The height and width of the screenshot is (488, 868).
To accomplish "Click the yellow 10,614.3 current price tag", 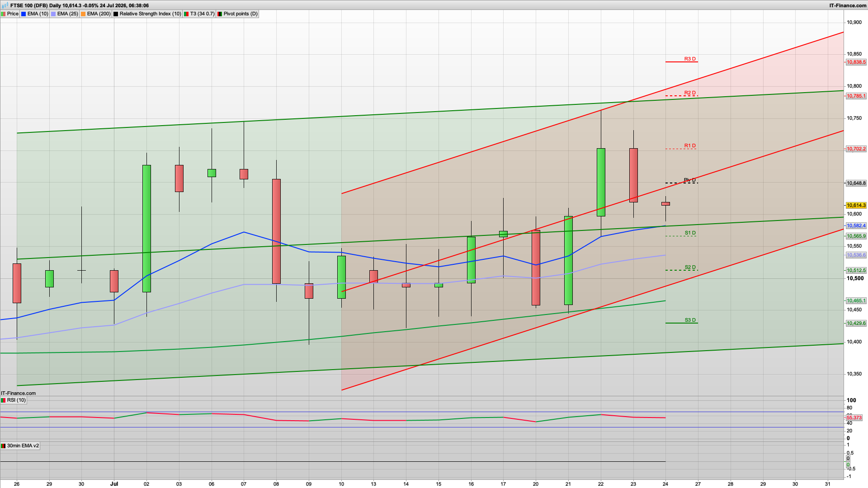I will 856,206.
